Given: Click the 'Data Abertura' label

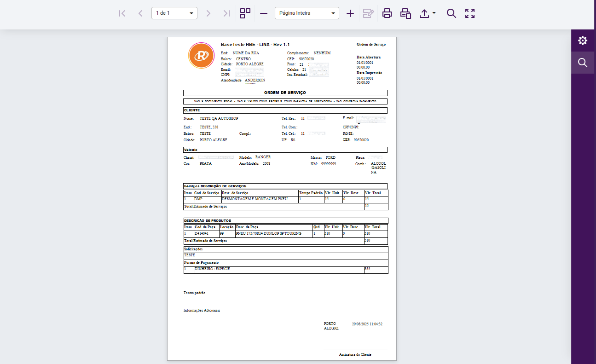Looking at the screenshot, I should pos(369,58).
